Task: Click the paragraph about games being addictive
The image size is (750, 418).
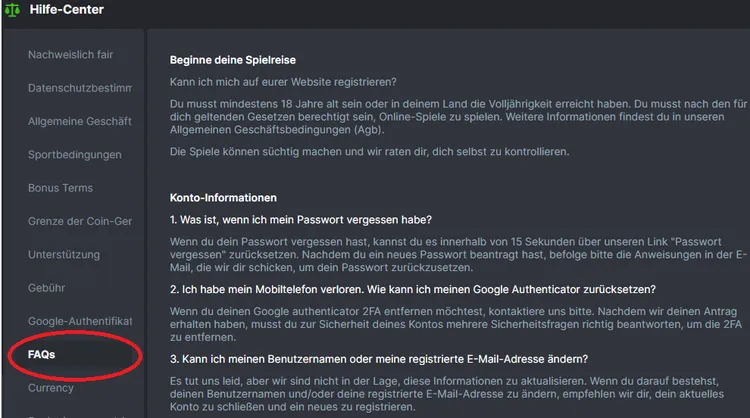Action: (370, 151)
